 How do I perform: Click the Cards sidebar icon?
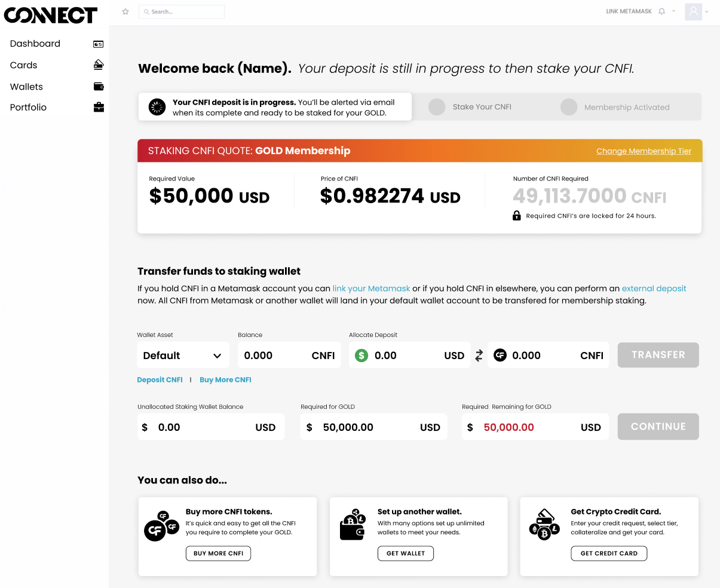[x=99, y=65]
